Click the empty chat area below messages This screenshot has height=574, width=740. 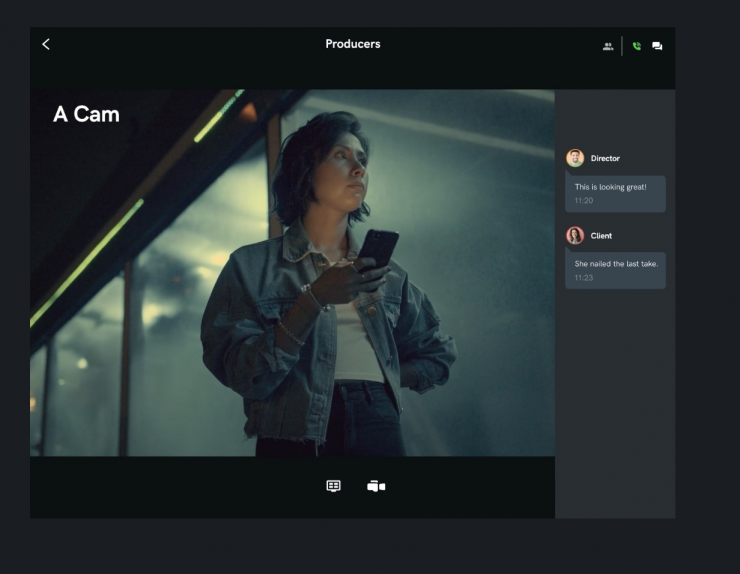615,400
